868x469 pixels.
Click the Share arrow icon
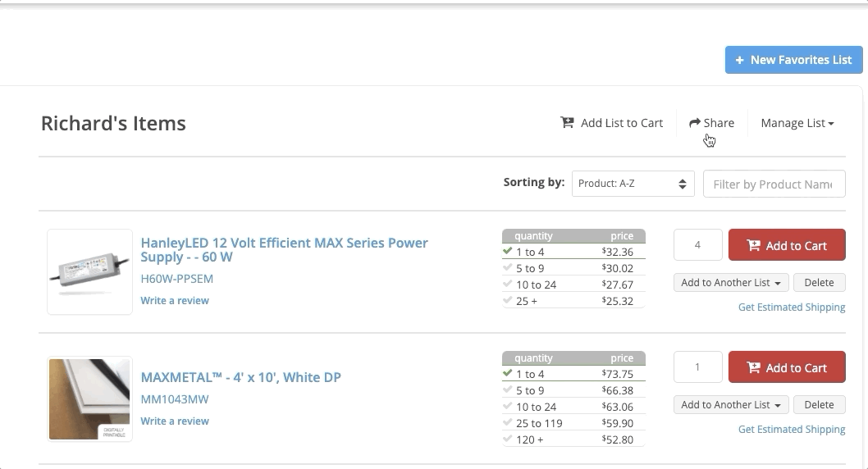(x=694, y=123)
